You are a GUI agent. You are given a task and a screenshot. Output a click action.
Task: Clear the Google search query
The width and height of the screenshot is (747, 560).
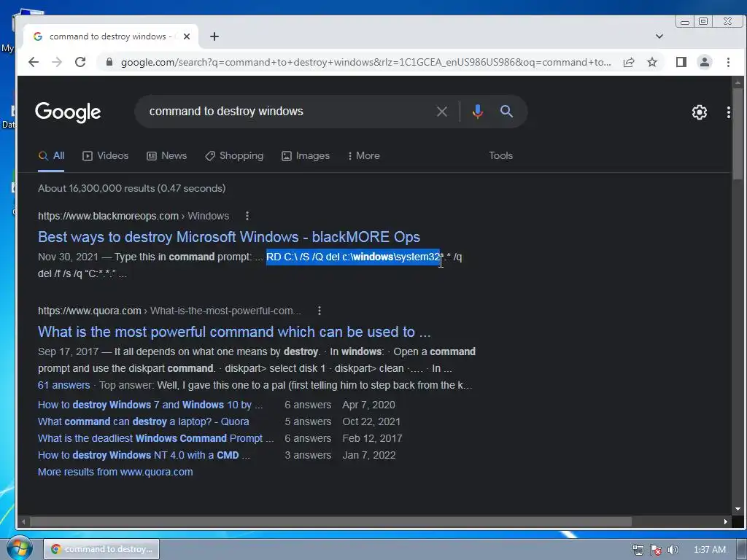(x=441, y=112)
